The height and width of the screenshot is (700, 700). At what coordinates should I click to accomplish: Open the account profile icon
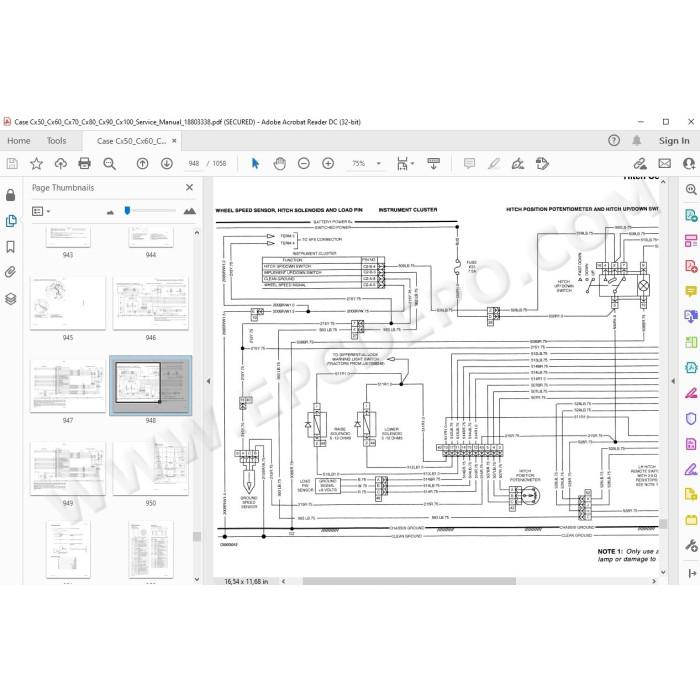click(689, 163)
